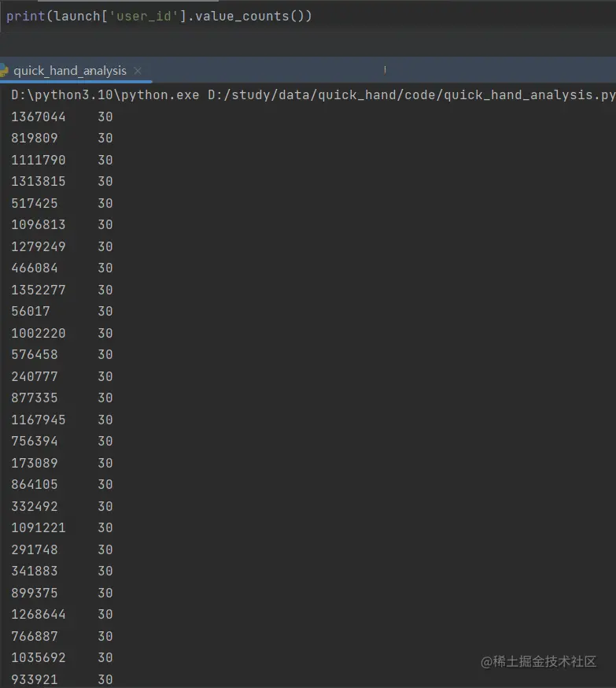The height and width of the screenshot is (688, 616).
Task: Select output row 1279249
Action: 62,246
